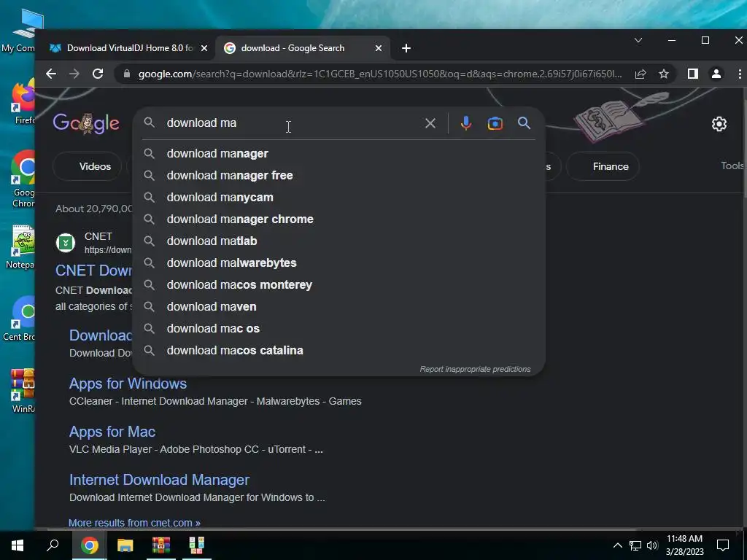The height and width of the screenshot is (560, 747).
Task: Choose suggestion "download matlab"
Action: click(338, 241)
